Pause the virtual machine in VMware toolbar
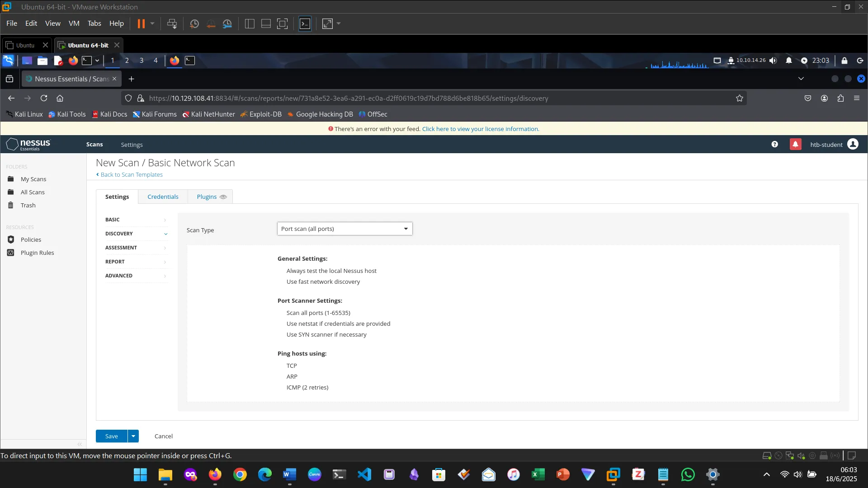Image resolution: width=868 pixels, height=488 pixels. point(141,23)
